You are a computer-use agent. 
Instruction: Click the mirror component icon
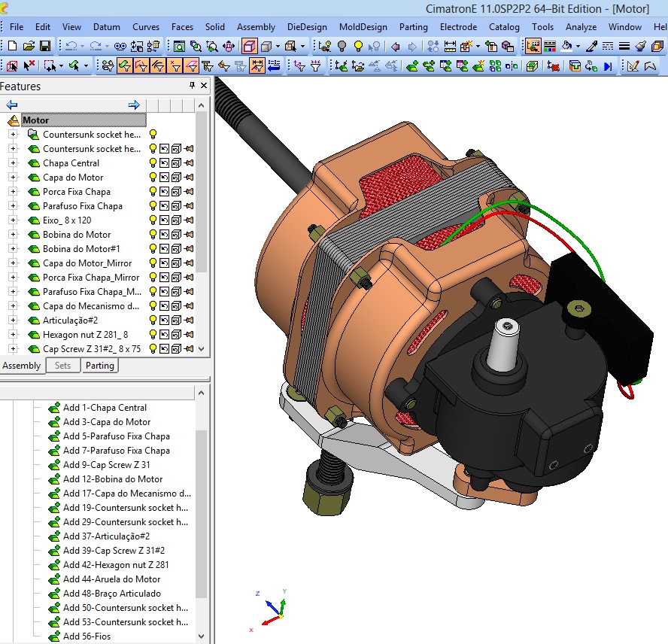(512, 66)
